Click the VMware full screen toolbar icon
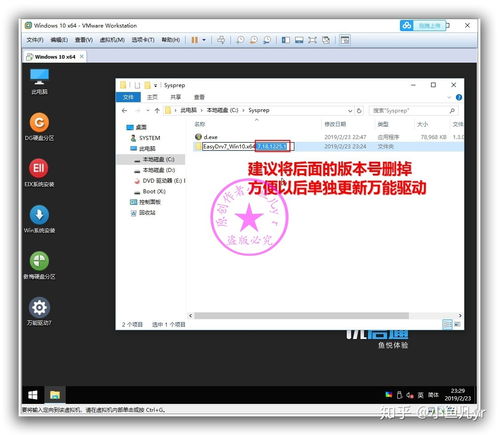Screen dimensions: 499x435 pyautogui.click(x=312, y=40)
